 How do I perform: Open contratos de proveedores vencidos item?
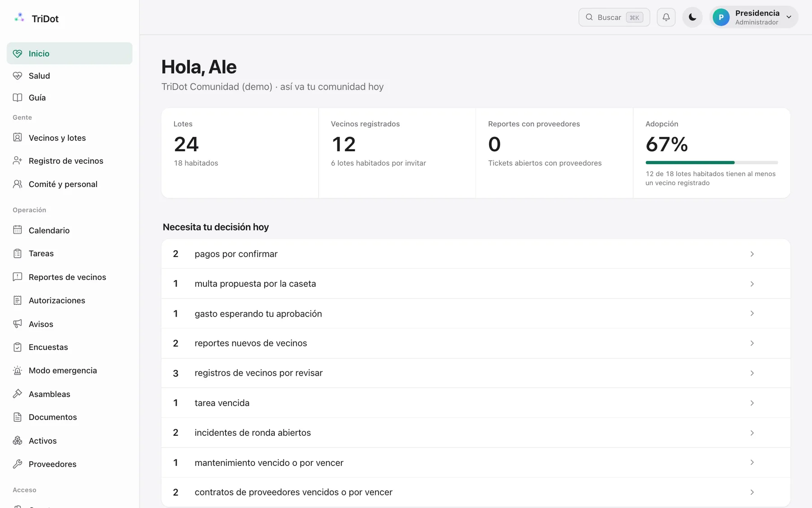475,492
